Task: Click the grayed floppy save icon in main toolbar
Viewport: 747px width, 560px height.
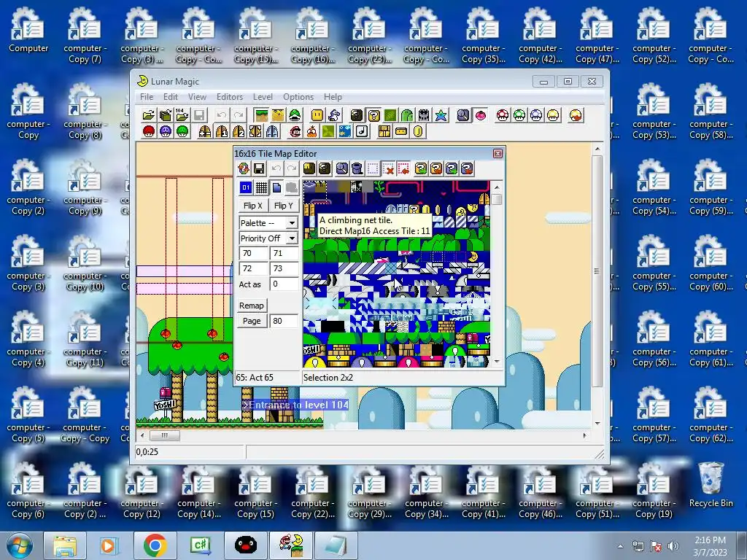Action: pos(199,116)
